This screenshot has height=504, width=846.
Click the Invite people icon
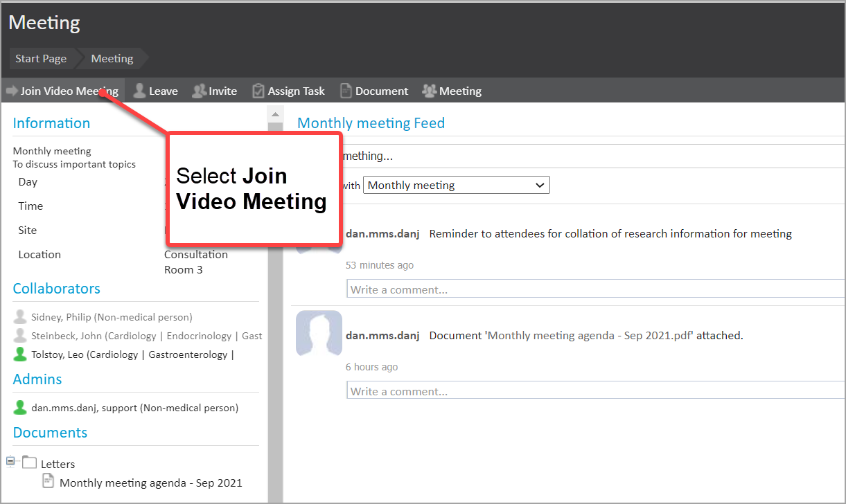point(200,91)
